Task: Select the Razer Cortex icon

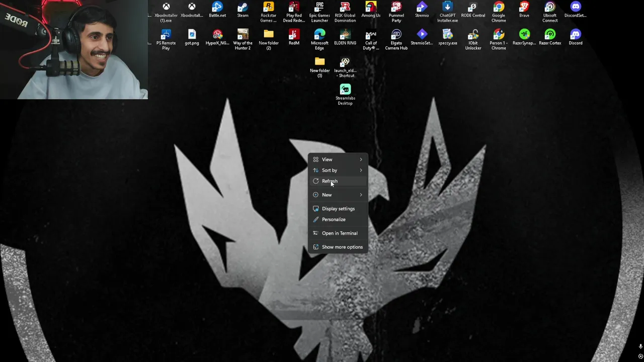Action: point(550,37)
